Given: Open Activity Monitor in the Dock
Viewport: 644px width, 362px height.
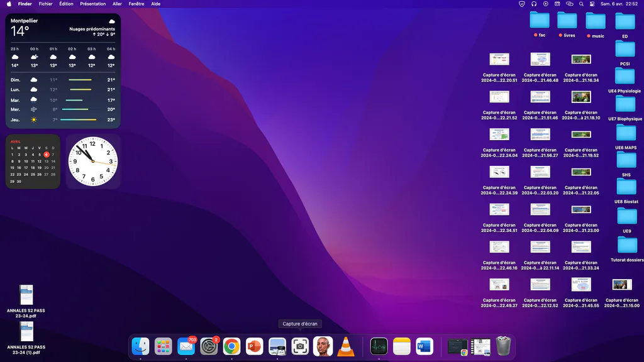Looking at the screenshot, I should (x=379, y=346).
